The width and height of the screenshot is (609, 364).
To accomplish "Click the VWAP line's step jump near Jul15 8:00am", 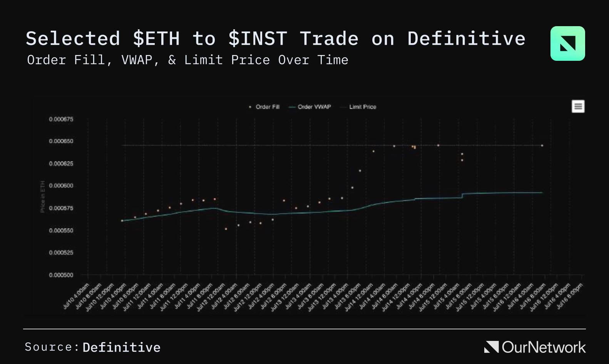I will point(462,195).
